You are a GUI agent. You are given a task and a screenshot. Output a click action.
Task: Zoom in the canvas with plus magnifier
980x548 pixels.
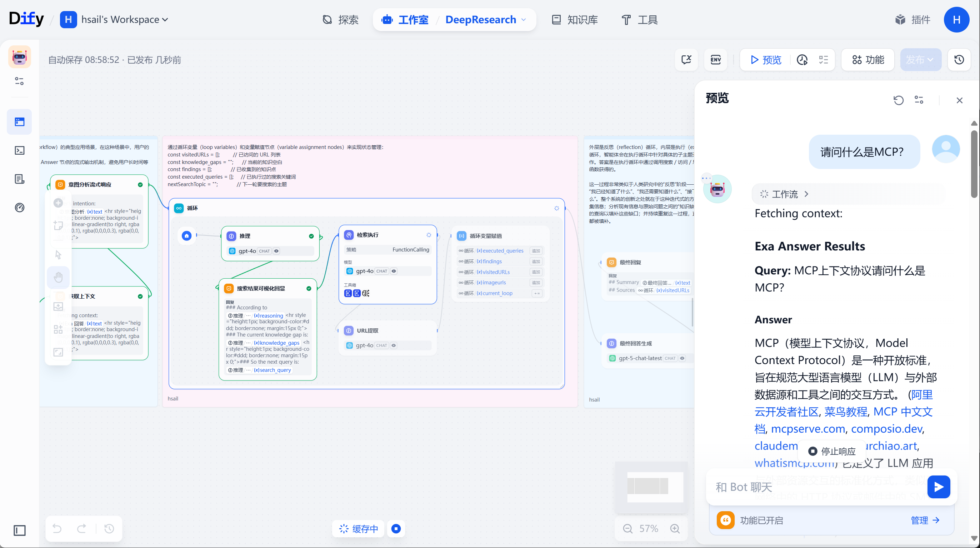(x=675, y=528)
